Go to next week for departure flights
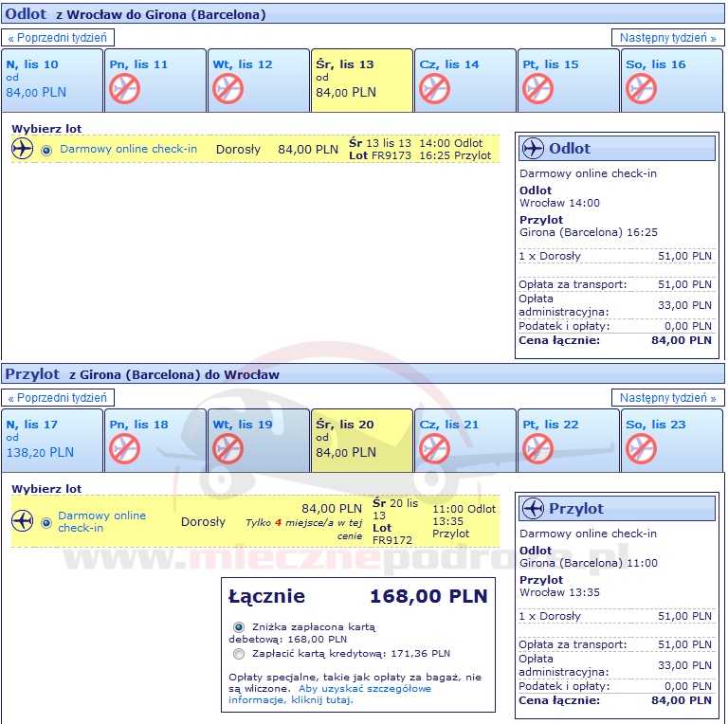The width and height of the screenshot is (728, 724). (667, 38)
